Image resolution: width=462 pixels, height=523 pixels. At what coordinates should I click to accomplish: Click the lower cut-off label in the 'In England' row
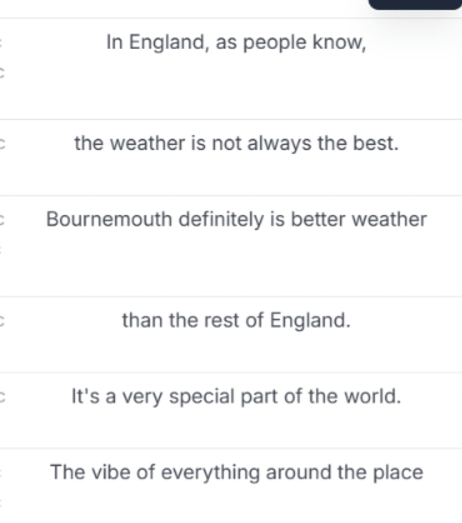click(2, 73)
